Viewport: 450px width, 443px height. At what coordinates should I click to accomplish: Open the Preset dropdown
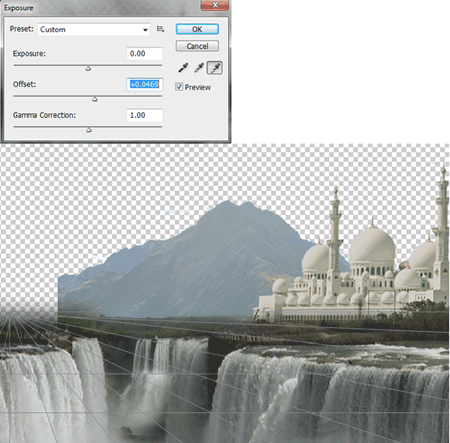94,29
